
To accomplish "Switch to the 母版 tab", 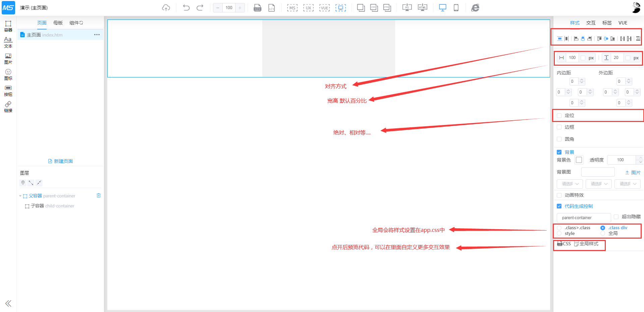I will (58, 23).
